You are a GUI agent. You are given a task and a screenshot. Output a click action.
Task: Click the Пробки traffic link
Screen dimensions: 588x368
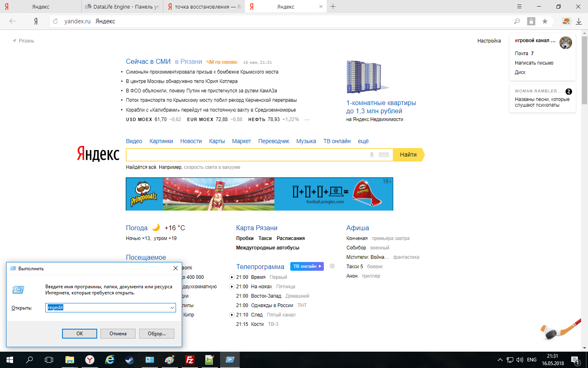pos(245,238)
